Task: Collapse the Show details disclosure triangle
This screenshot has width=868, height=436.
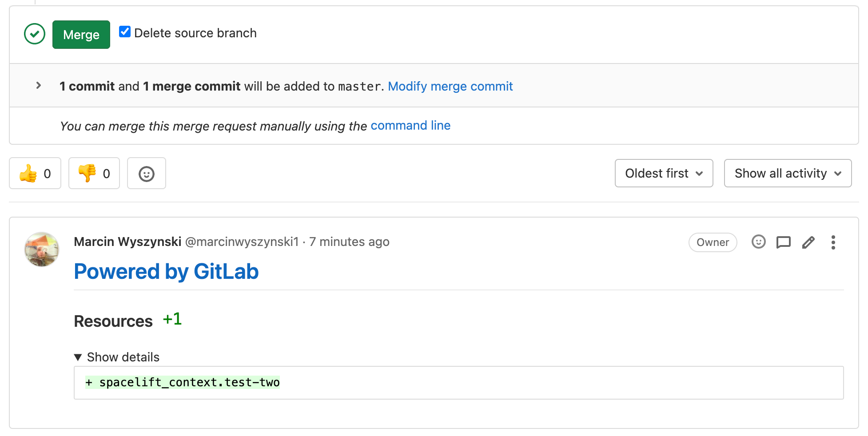Action: coord(78,357)
